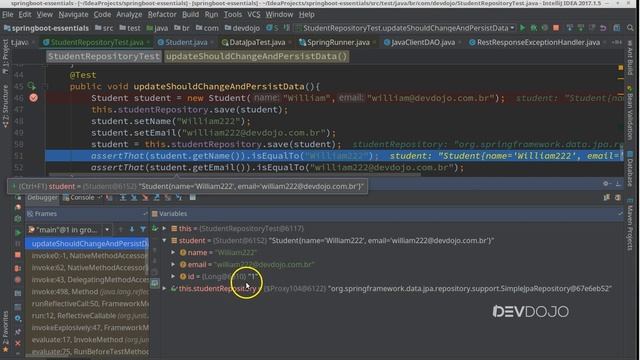Close debug tab with red X icon
Image resolution: width=640 pixels, height=360 pixels.
point(18,343)
